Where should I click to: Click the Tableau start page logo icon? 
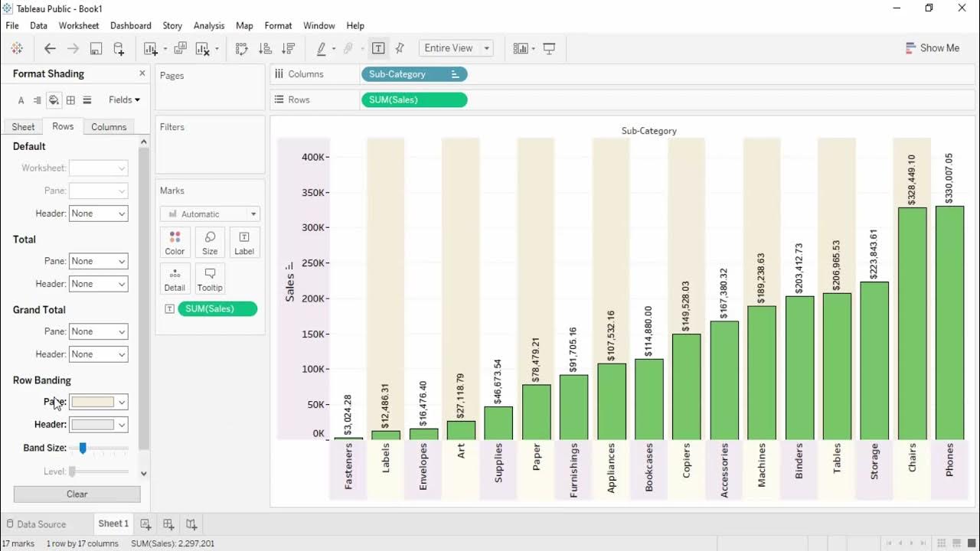(17, 48)
